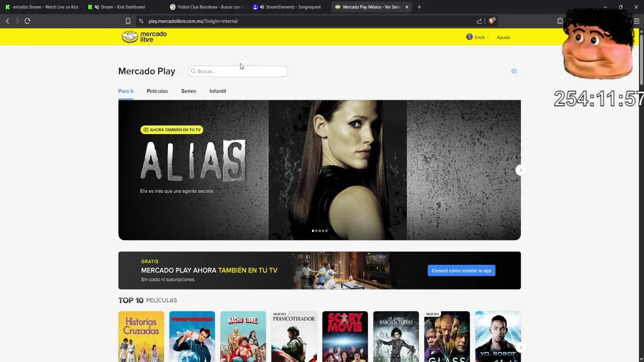Click the browser forward arrow
The height and width of the screenshot is (362, 644).
[x=17, y=21]
